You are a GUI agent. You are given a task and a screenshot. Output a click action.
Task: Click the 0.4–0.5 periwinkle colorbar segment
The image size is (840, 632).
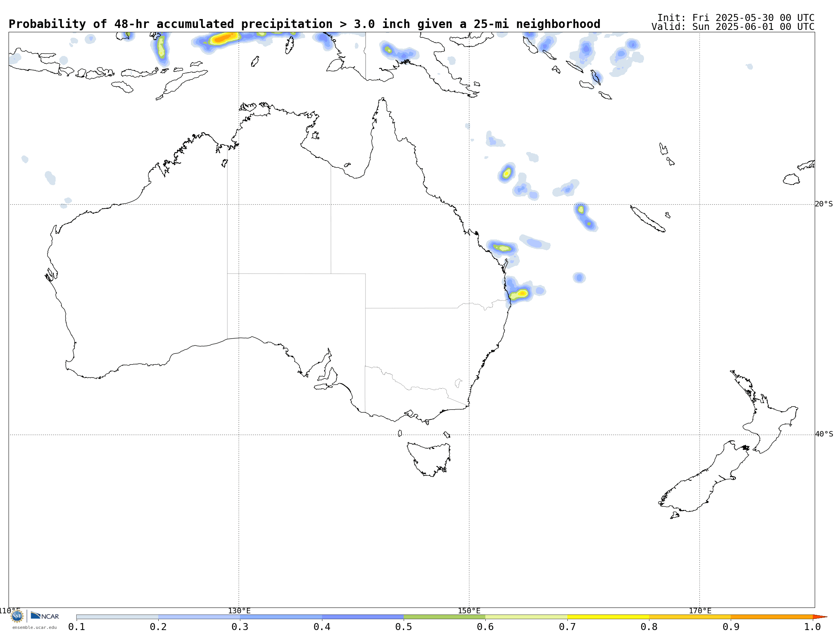tap(363, 617)
